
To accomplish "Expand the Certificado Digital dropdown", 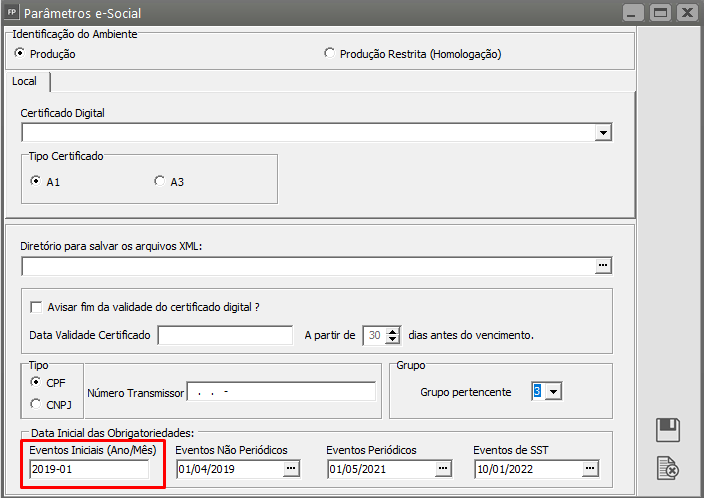I will [x=603, y=132].
